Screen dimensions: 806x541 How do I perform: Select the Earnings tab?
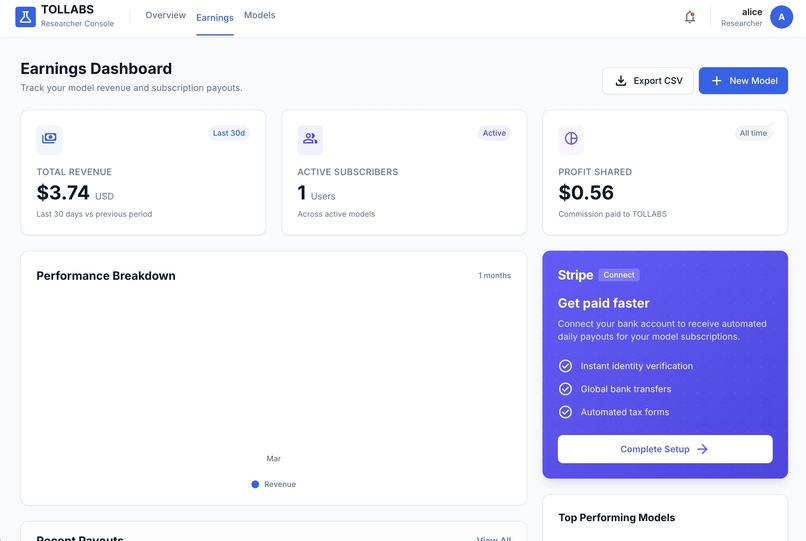(x=215, y=18)
